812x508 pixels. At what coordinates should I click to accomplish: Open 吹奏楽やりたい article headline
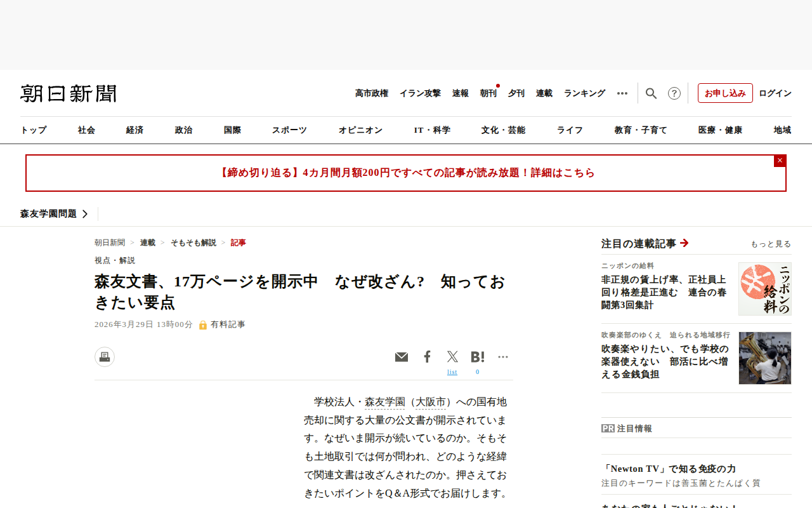point(665,361)
